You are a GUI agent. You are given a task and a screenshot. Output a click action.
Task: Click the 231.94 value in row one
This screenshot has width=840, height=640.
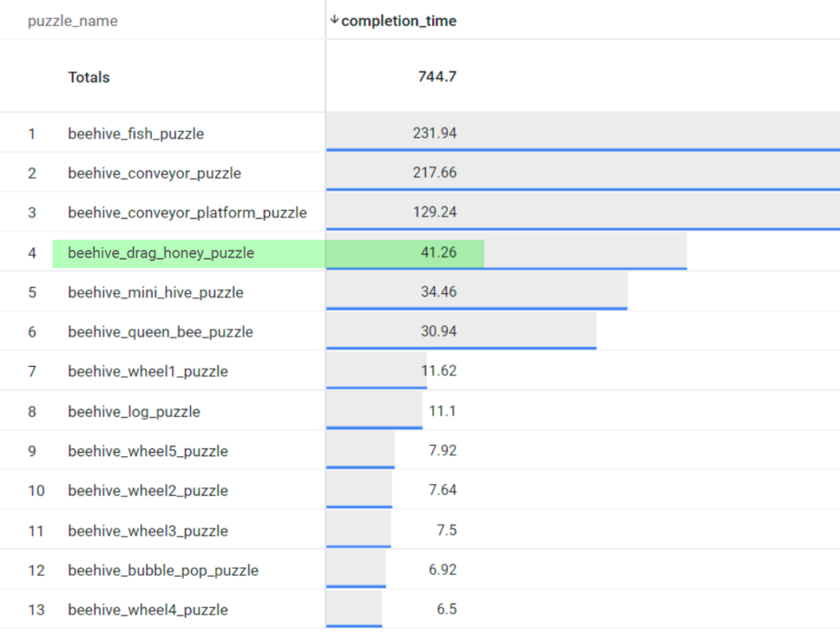(435, 133)
